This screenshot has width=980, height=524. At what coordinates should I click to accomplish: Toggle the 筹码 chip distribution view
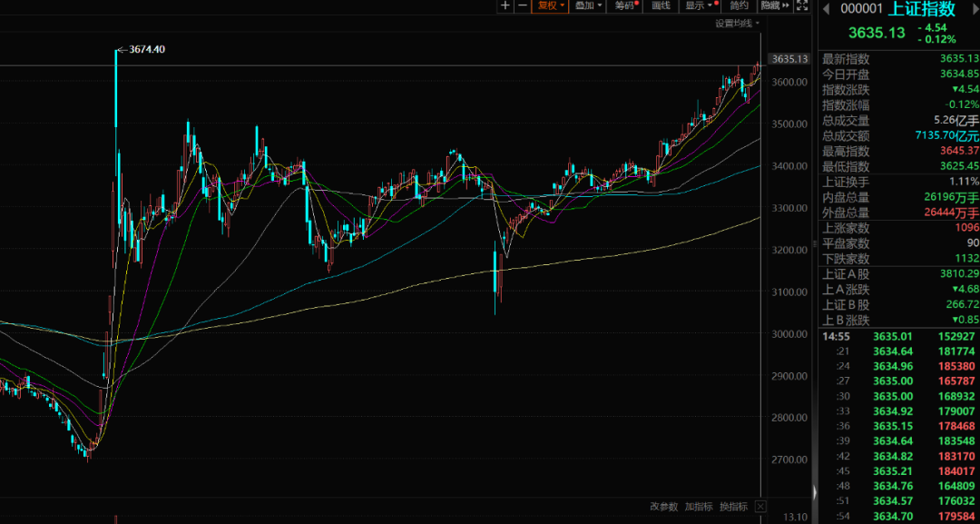click(626, 5)
